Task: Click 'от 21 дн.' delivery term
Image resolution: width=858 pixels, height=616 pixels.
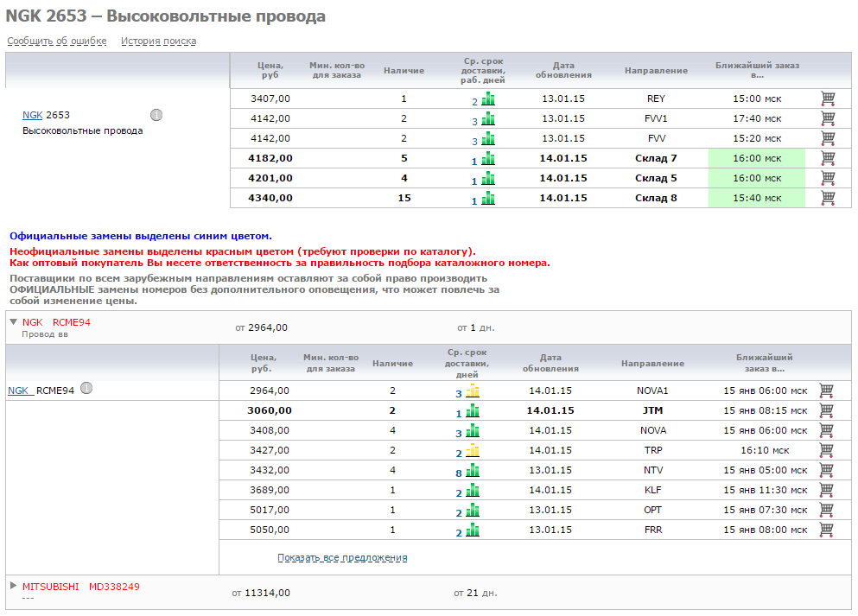Action: click(x=475, y=593)
